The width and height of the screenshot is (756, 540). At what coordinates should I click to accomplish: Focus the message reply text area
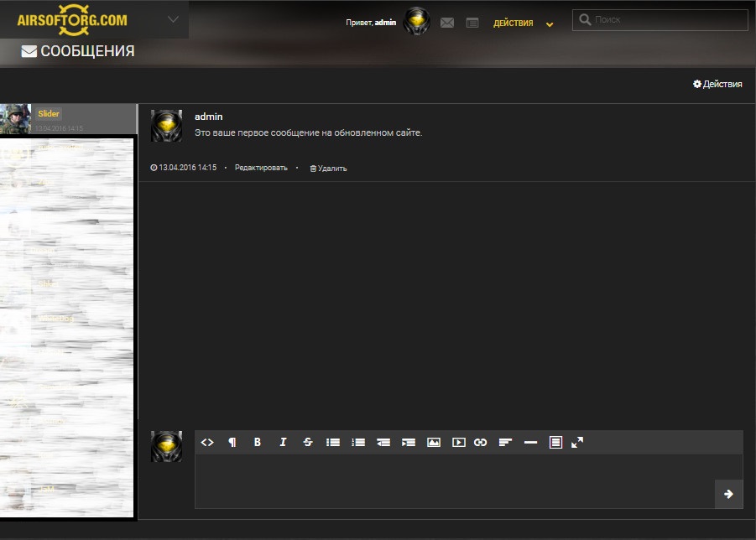point(455,481)
